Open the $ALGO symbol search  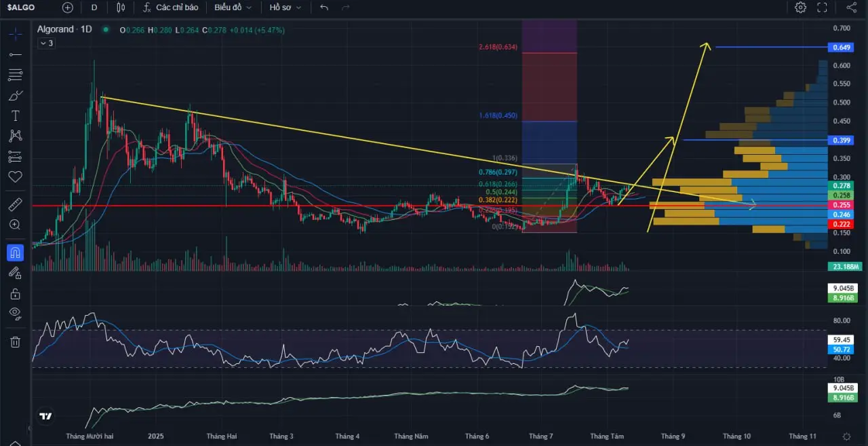coord(21,7)
